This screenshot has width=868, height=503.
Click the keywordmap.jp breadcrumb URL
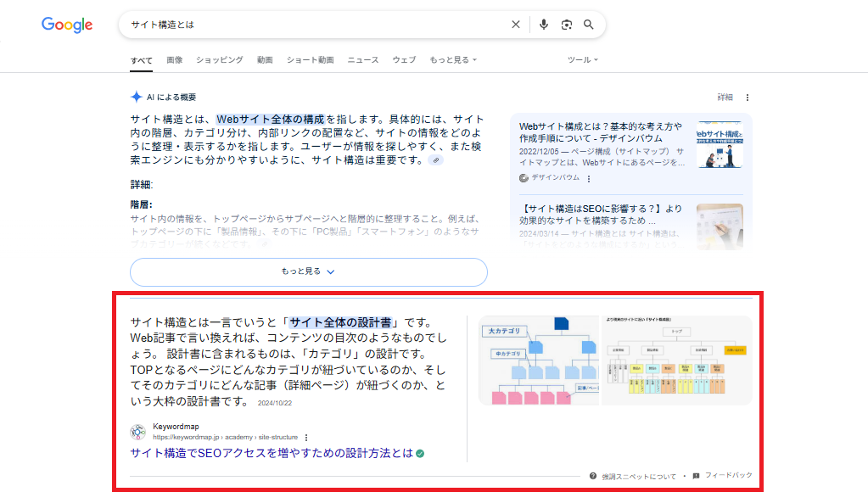coord(226,437)
